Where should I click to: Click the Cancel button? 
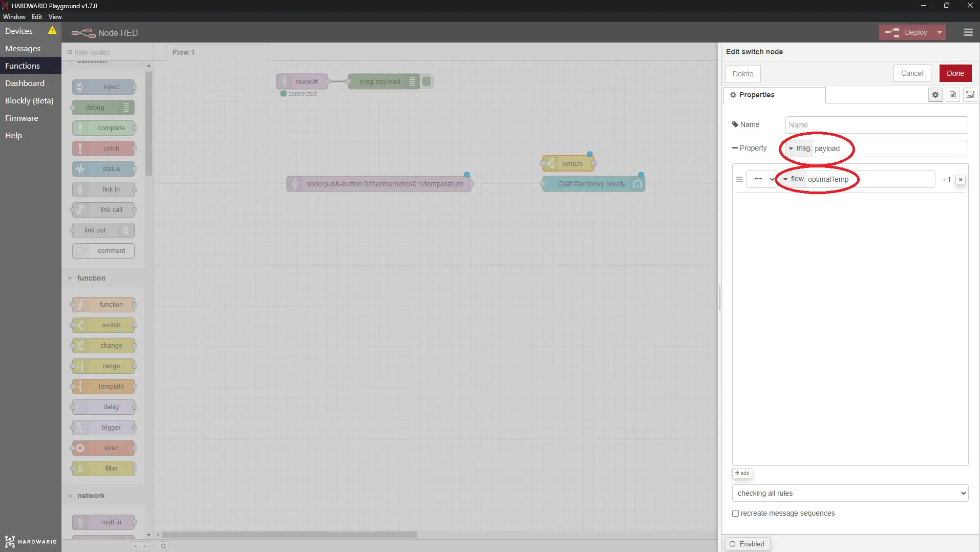pos(912,73)
